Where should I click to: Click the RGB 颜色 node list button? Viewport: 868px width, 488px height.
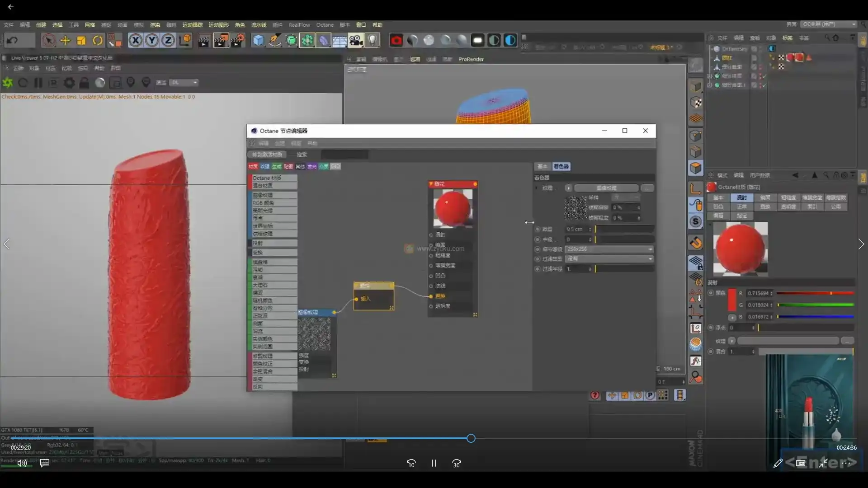tap(274, 203)
